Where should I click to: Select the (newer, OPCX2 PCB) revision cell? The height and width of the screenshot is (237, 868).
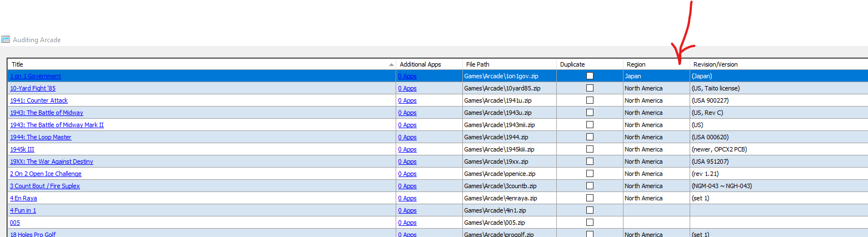tap(779, 149)
